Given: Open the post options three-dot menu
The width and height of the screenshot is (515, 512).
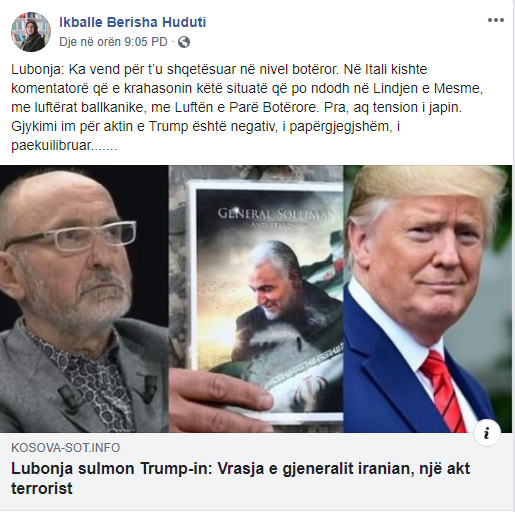Looking at the screenshot, I should pyautogui.click(x=496, y=20).
